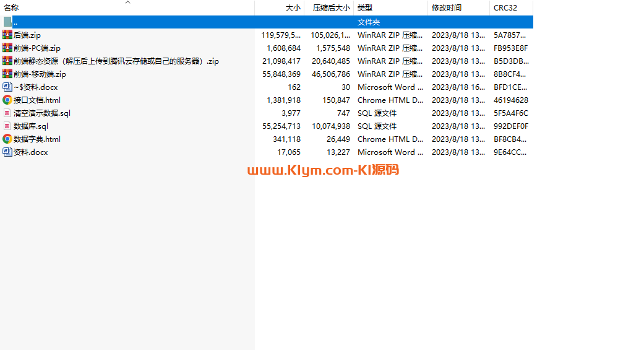Click size value 55,254,713
Viewport: 644px width, 350px height.
[281, 126]
